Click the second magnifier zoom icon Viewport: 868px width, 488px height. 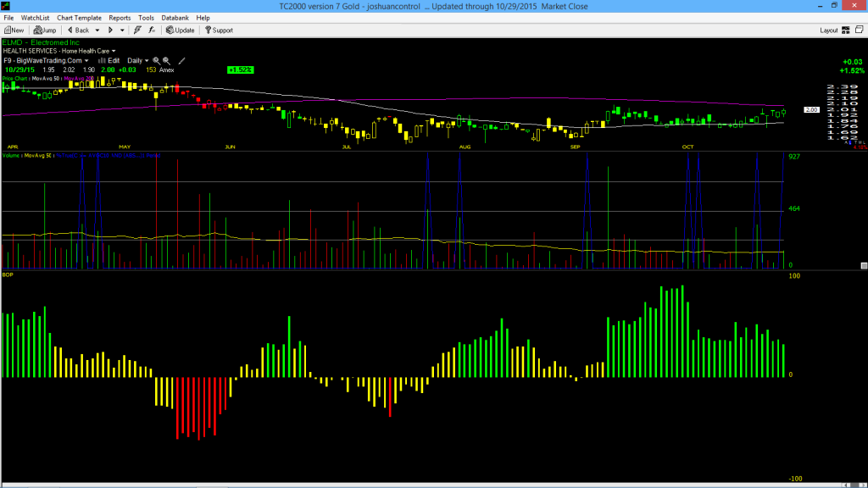coord(166,61)
